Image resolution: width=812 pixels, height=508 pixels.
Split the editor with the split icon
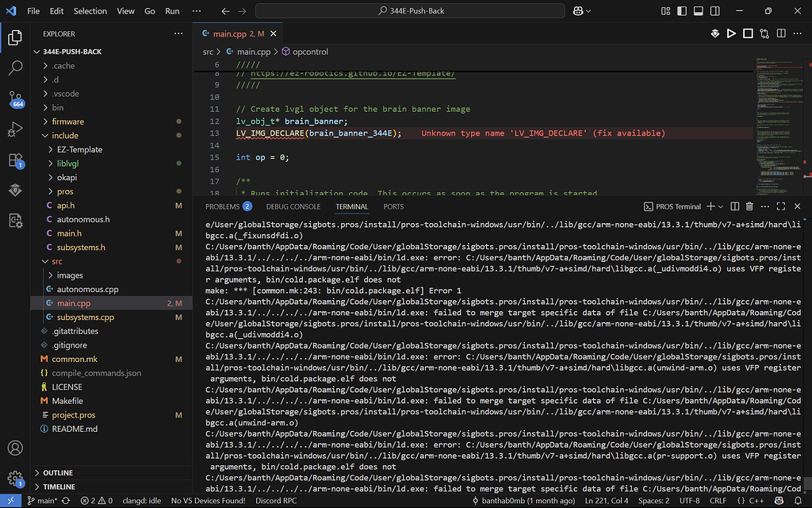click(781, 33)
